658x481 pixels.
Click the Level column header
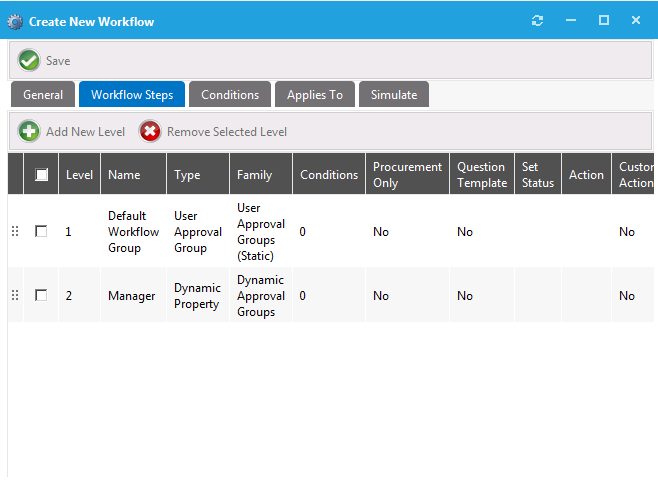pos(79,175)
